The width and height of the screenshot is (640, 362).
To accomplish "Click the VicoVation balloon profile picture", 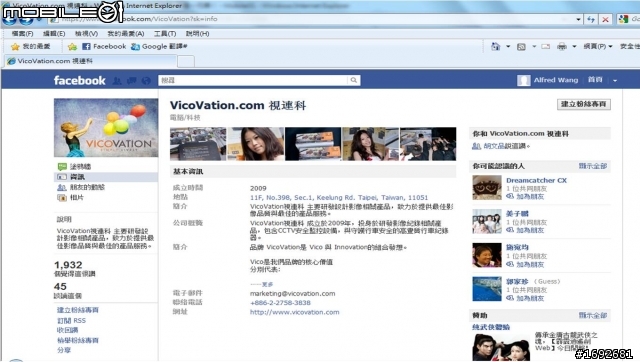I will coord(106,128).
